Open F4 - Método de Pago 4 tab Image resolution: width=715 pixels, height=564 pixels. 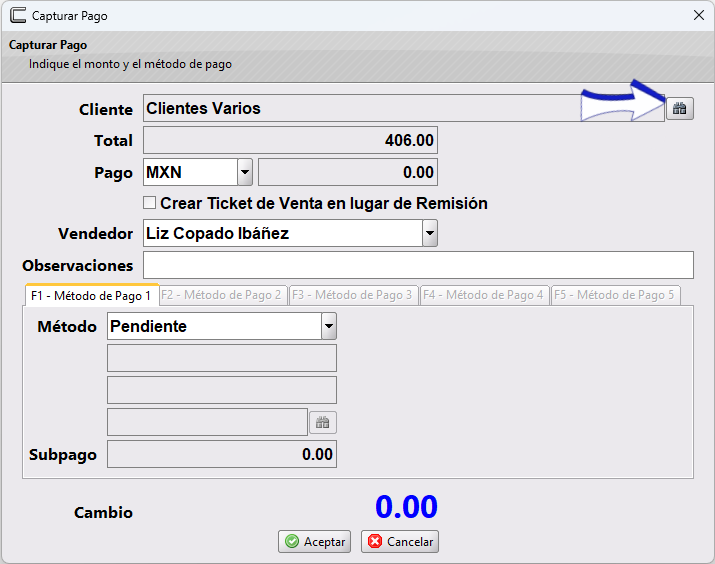click(484, 295)
